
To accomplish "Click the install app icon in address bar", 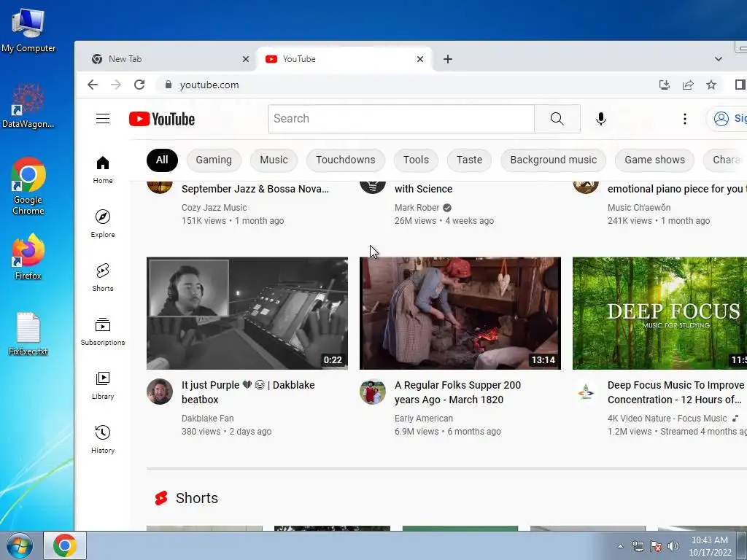I will pos(664,85).
